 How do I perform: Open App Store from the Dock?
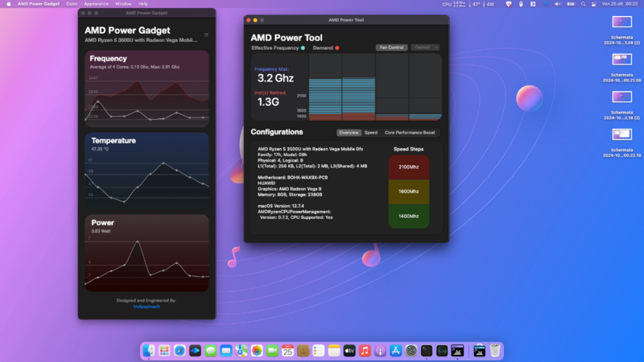[x=395, y=351]
